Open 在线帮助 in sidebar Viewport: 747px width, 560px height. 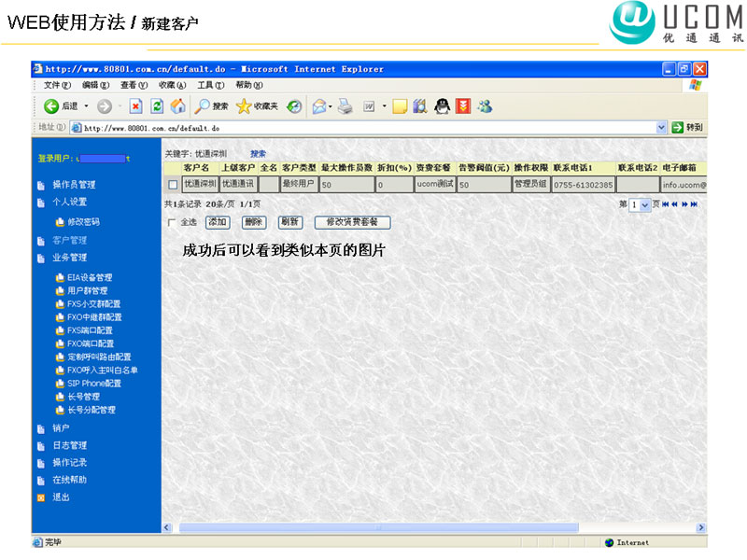69,480
